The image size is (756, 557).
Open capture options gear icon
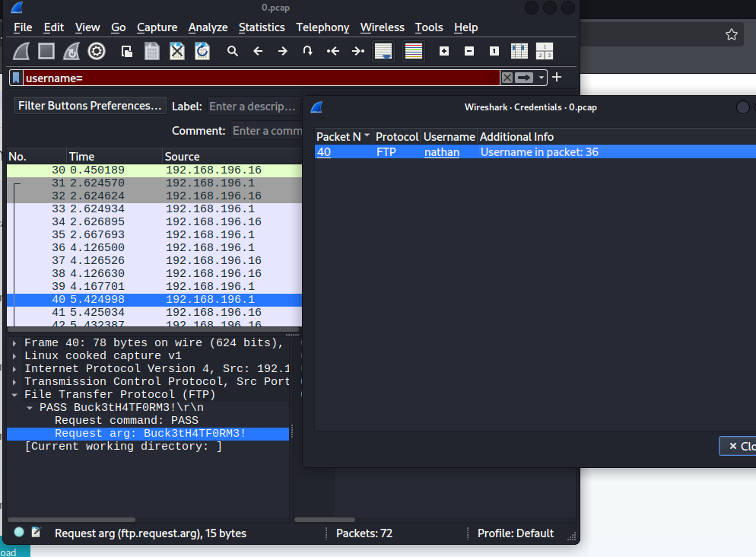(97, 51)
